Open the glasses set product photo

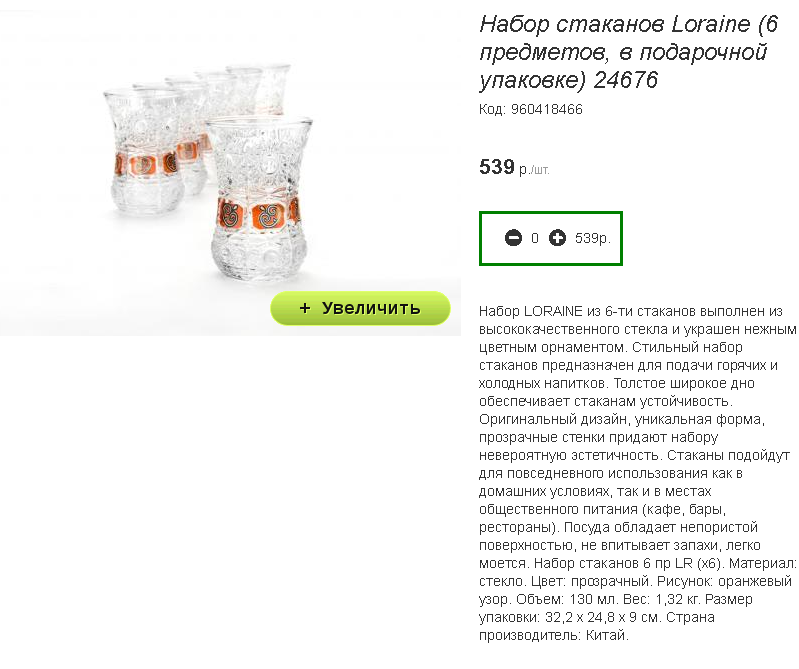230,168
